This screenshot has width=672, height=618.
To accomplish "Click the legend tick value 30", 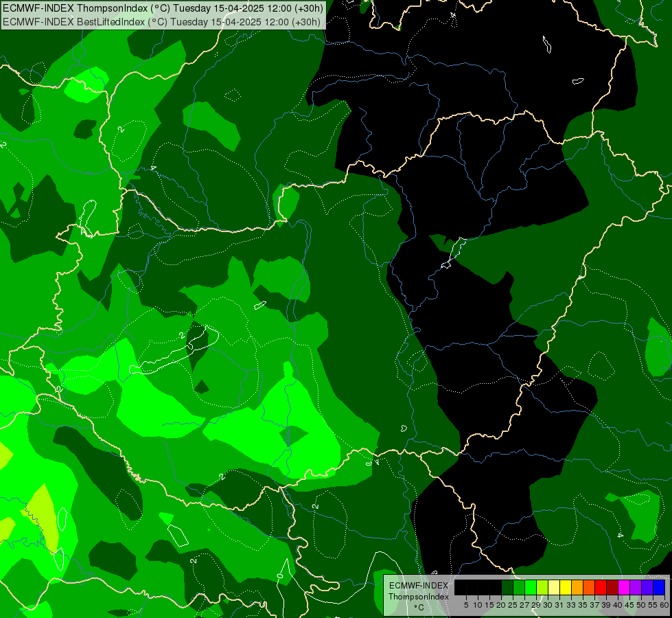I will click(548, 605).
